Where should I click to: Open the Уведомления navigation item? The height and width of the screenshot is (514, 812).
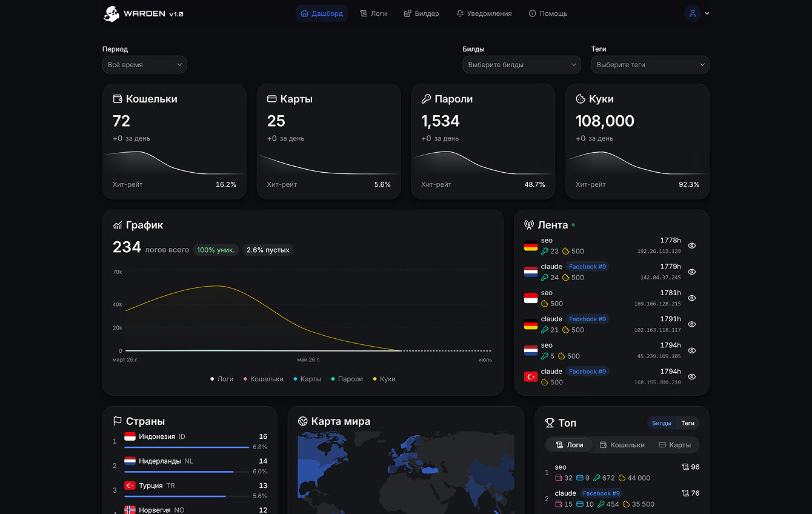point(484,13)
